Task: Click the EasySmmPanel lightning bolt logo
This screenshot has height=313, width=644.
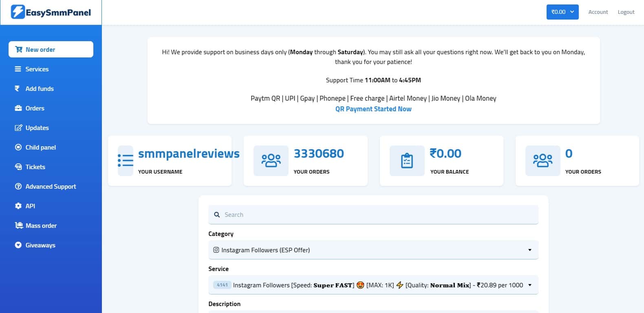Action: 18,12
